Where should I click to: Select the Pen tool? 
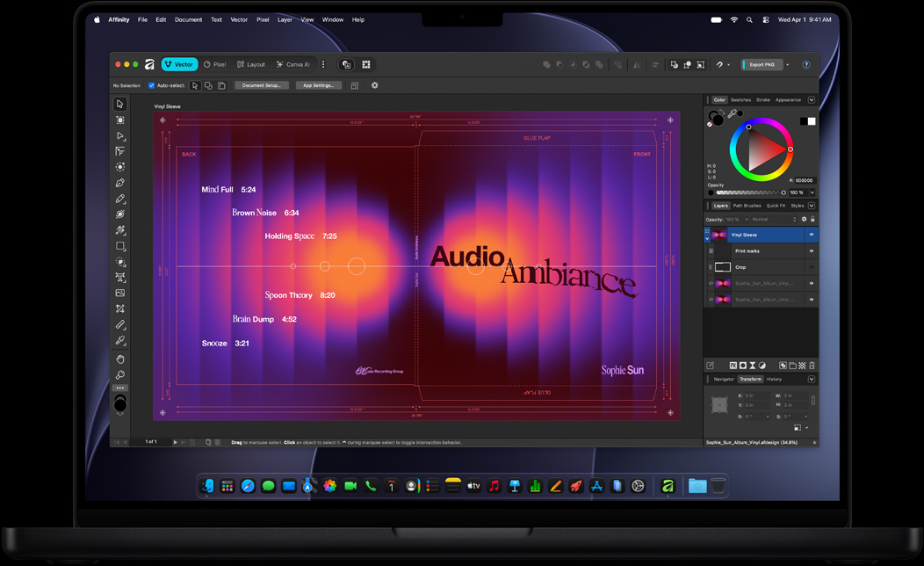coord(120,183)
